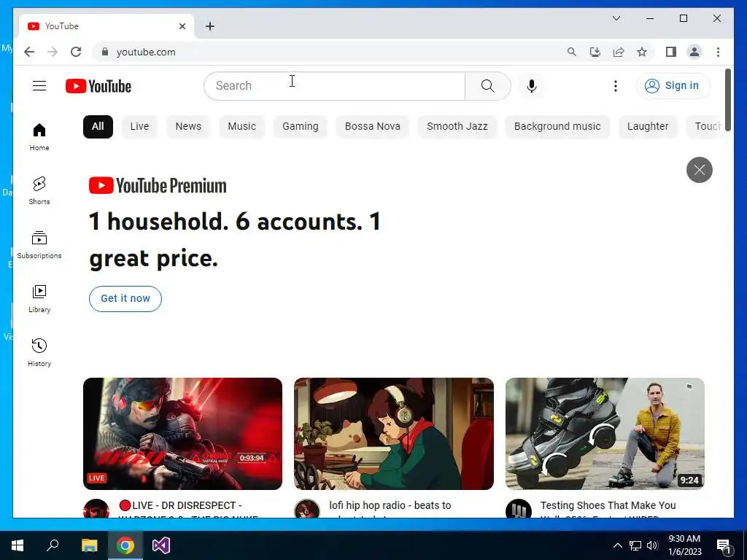
Task: Toggle Chrome side panel
Action: click(671, 52)
